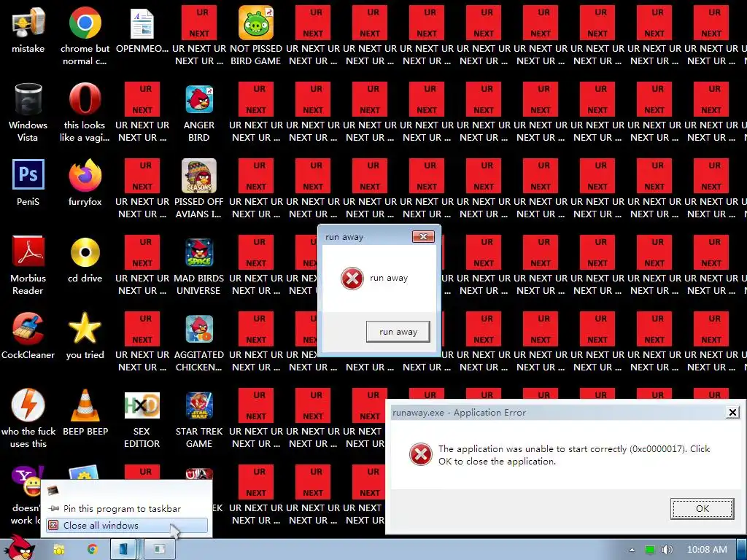
Task: Click the Show desktop strip beside the clock
Action: [x=742, y=550]
